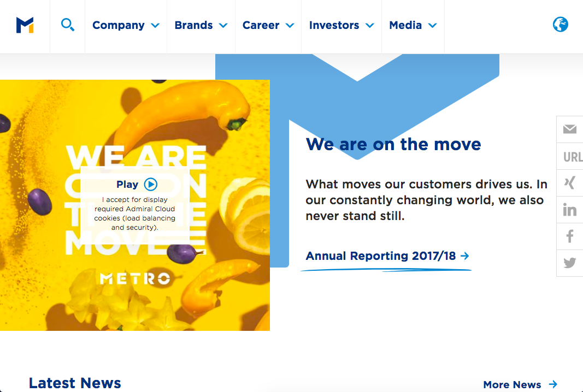583x392 pixels.
Task: Click the arrow after Annual Reporting 2017/18
Action: (x=465, y=256)
